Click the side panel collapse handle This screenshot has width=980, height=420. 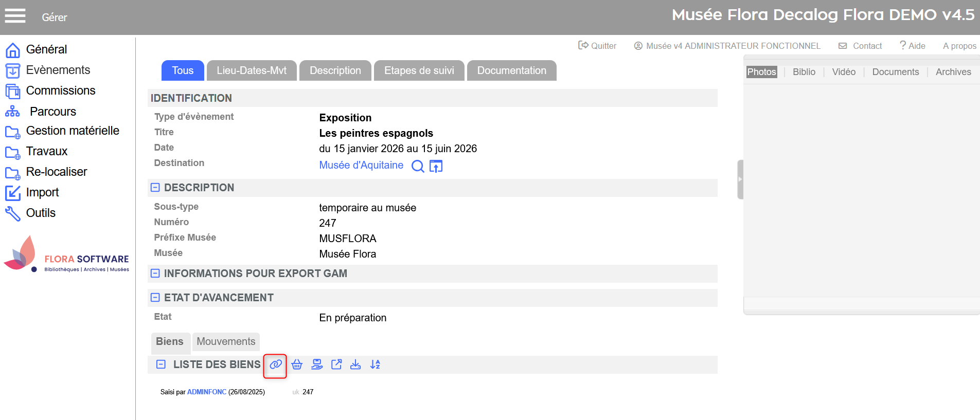pyautogui.click(x=740, y=179)
